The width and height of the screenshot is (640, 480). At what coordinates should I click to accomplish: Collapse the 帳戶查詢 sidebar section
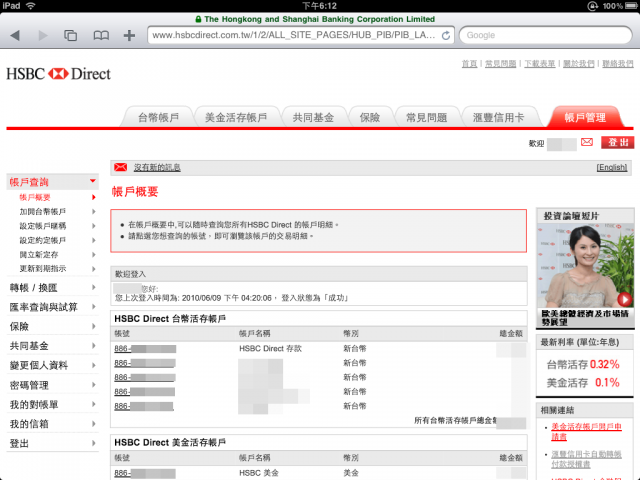tap(53, 182)
